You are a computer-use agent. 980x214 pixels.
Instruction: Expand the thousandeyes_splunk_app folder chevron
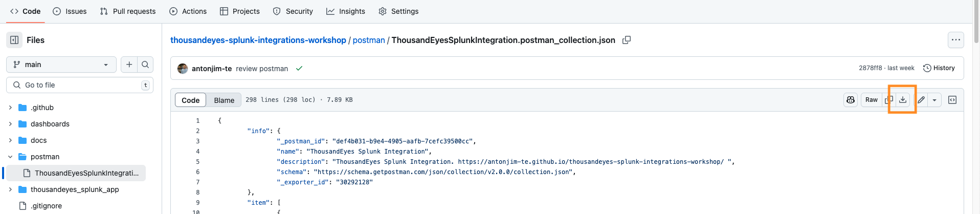10,189
